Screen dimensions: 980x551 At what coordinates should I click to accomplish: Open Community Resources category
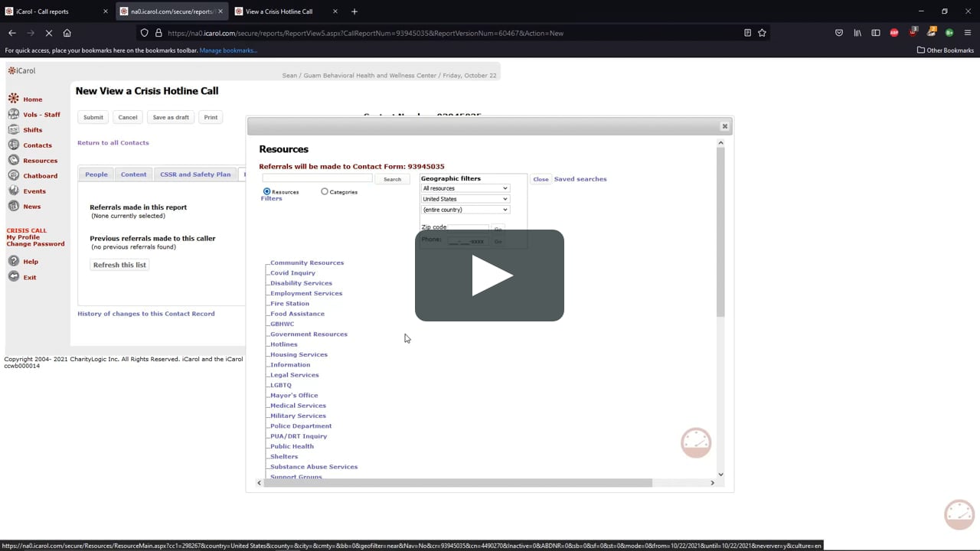coord(307,262)
